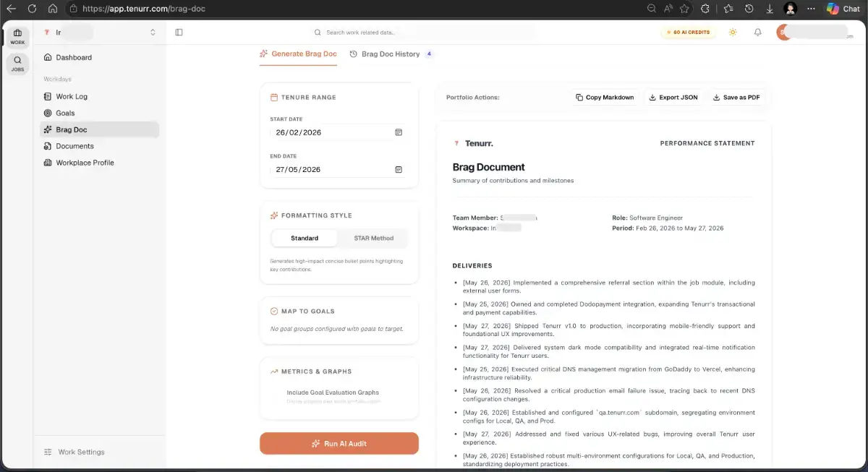Open the 60 AI Credits badge
The width and height of the screenshot is (868, 472).
click(688, 33)
